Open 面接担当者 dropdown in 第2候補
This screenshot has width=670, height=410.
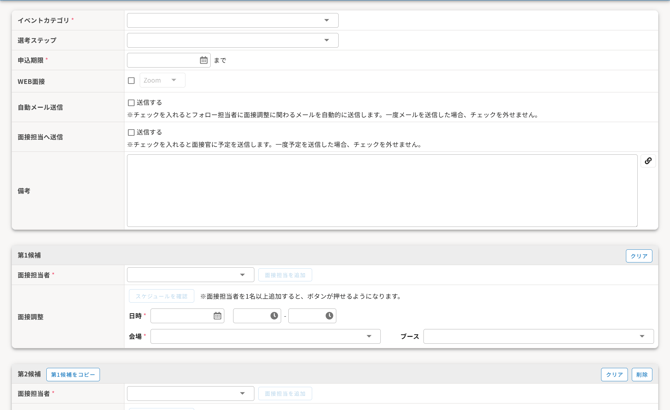[x=191, y=393]
